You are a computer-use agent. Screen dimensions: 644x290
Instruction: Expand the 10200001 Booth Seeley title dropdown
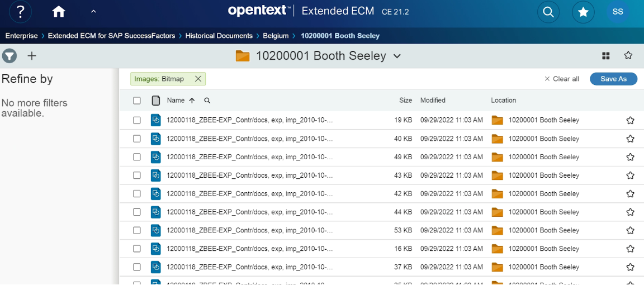tap(397, 56)
